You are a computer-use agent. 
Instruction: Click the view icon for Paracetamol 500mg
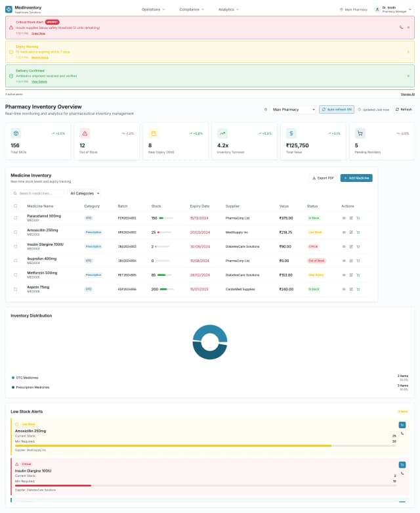[x=344, y=217]
